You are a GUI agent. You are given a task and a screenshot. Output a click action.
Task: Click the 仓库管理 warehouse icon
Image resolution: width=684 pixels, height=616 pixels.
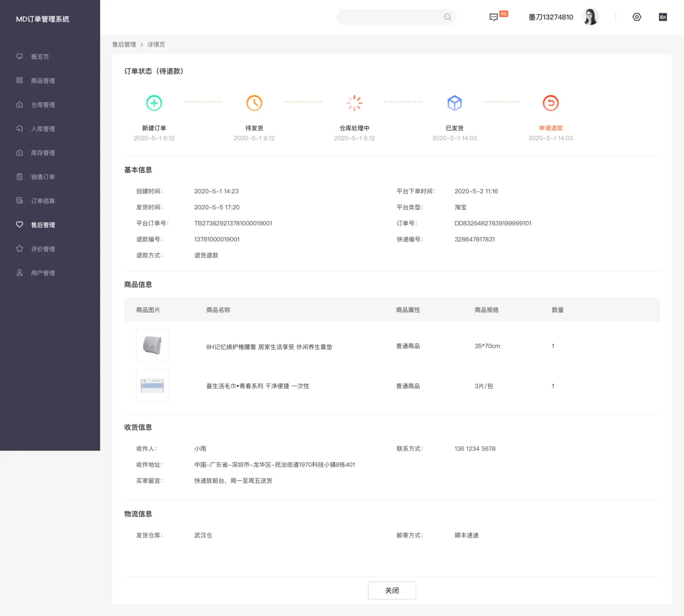coord(19,105)
